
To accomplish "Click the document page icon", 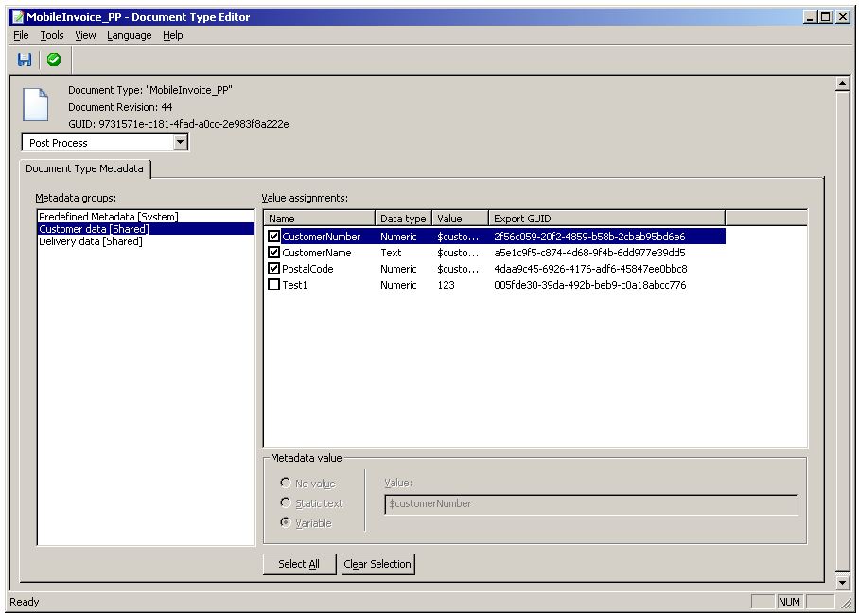I will point(36,104).
